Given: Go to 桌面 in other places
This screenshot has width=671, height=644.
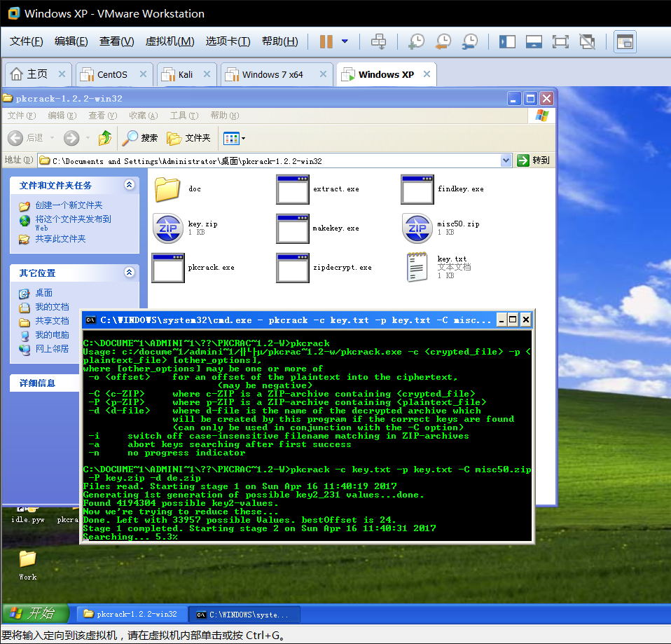Looking at the screenshot, I should [x=43, y=293].
